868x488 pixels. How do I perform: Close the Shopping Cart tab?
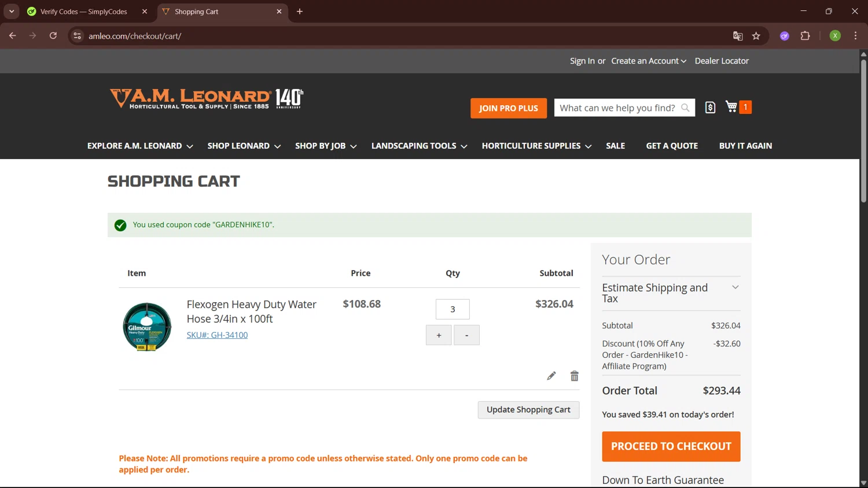(279, 12)
